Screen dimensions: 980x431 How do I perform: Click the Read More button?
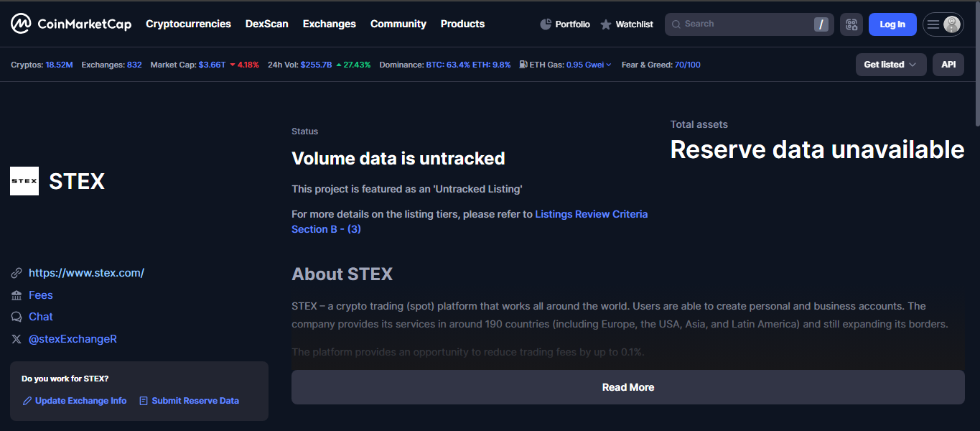pos(628,387)
